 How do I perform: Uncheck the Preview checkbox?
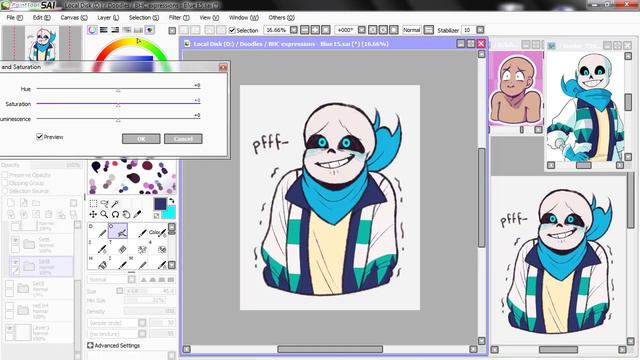click(x=40, y=137)
